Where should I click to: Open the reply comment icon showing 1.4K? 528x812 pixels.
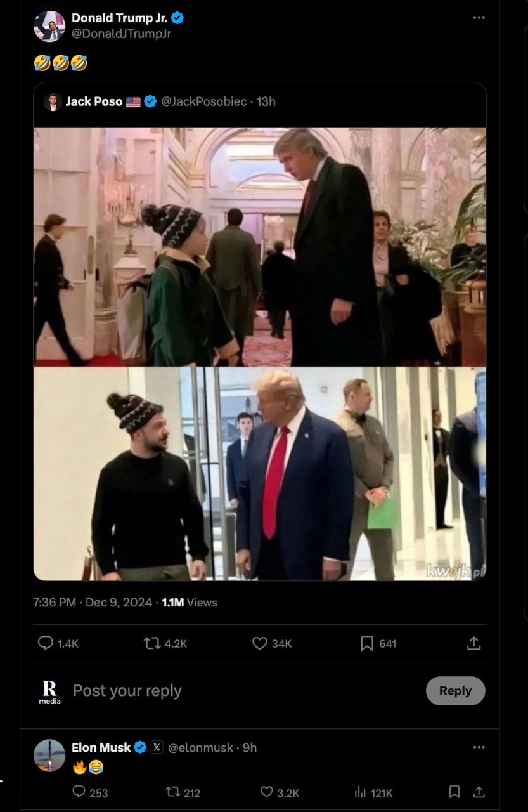tap(58, 643)
